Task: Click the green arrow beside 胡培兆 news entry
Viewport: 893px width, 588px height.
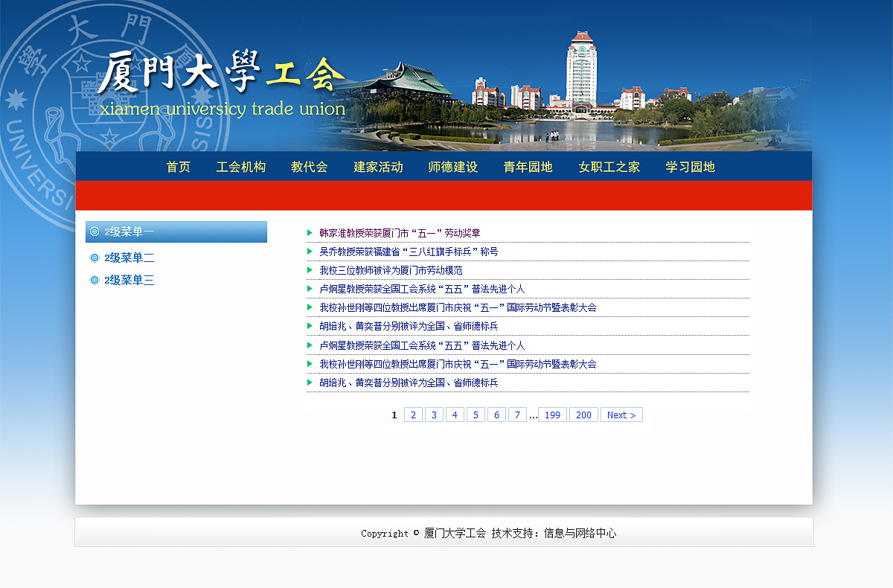Action: click(x=310, y=326)
